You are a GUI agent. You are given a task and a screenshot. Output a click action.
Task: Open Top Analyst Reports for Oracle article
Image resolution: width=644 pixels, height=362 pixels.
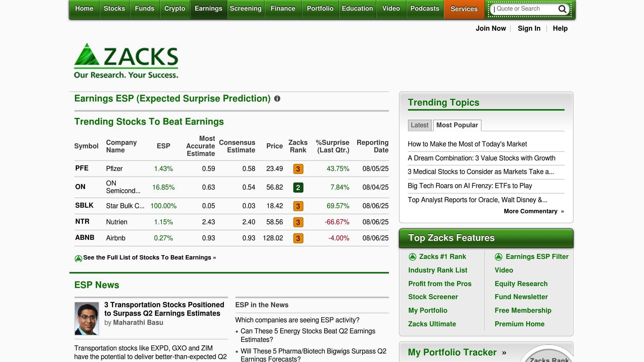pos(477,200)
